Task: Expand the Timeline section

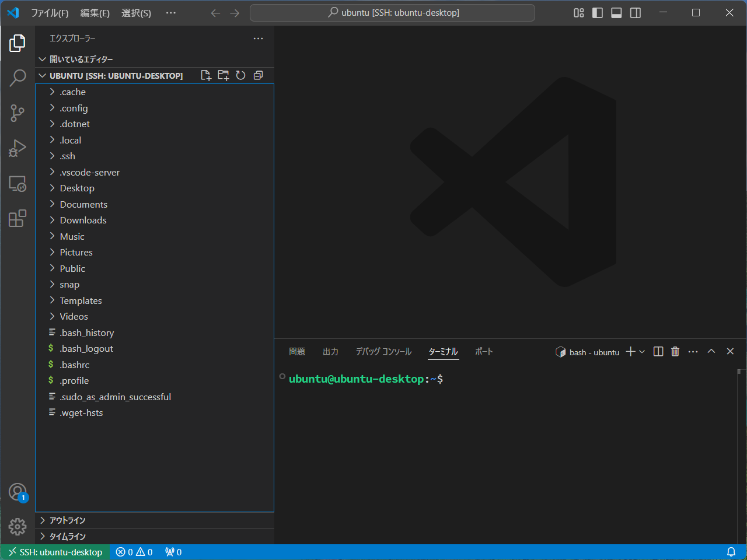Action: [155, 537]
